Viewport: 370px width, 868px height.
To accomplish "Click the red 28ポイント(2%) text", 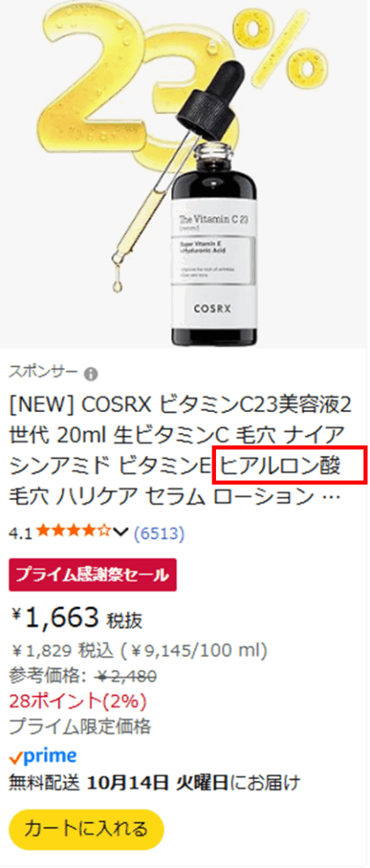I will (x=78, y=701).
